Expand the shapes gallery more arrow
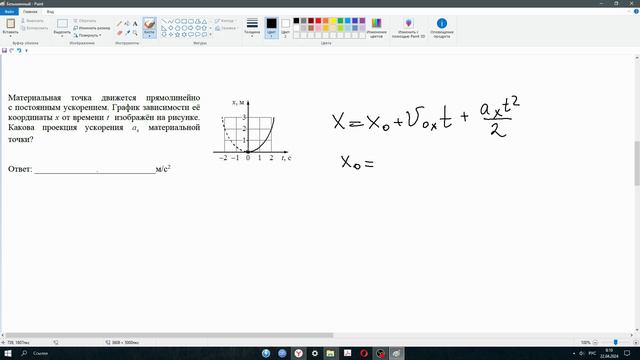The width and height of the screenshot is (640, 360). pyautogui.click(x=210, y=35)
